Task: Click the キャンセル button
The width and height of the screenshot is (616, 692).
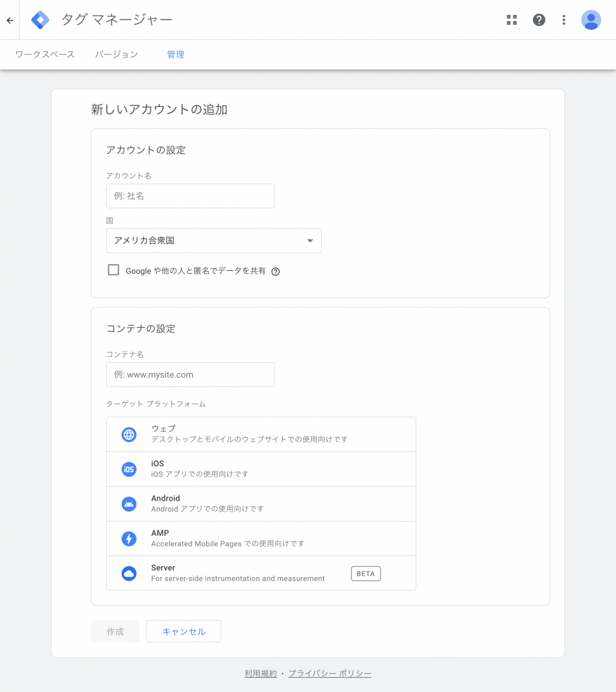Action: (184, 632)
